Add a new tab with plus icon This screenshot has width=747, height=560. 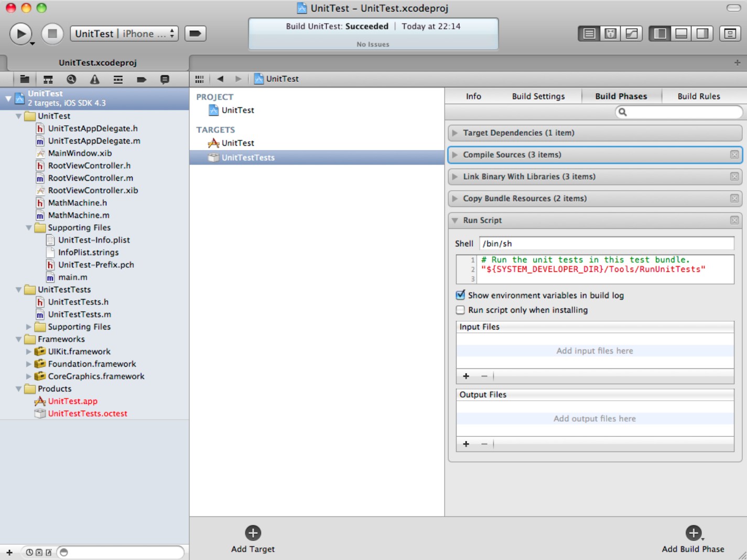737,62
